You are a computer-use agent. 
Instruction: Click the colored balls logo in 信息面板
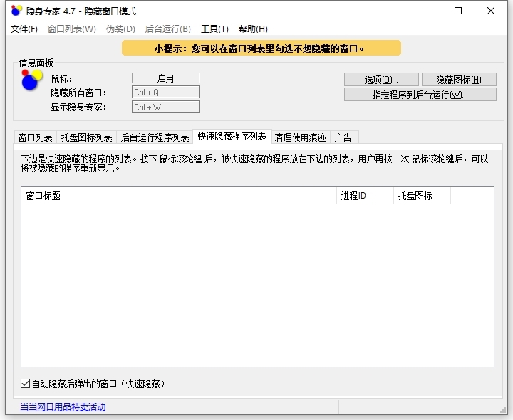[x=31, y=80]
